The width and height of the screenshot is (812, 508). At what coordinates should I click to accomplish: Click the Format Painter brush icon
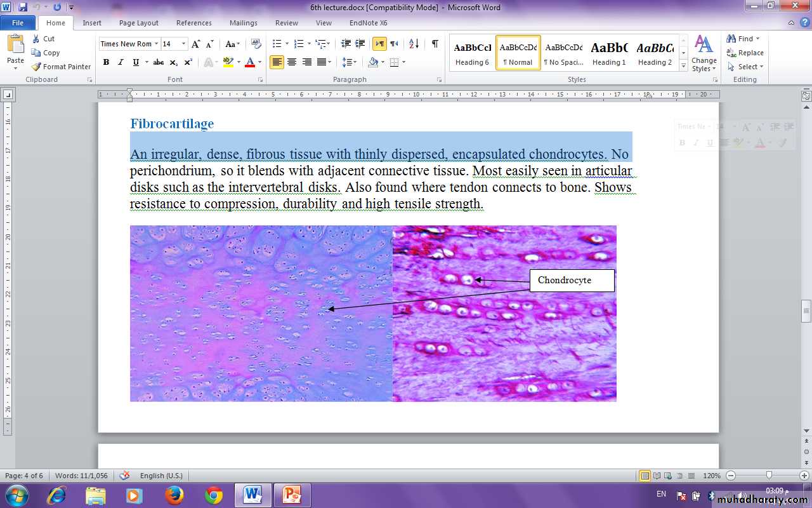tap(37, 67)
